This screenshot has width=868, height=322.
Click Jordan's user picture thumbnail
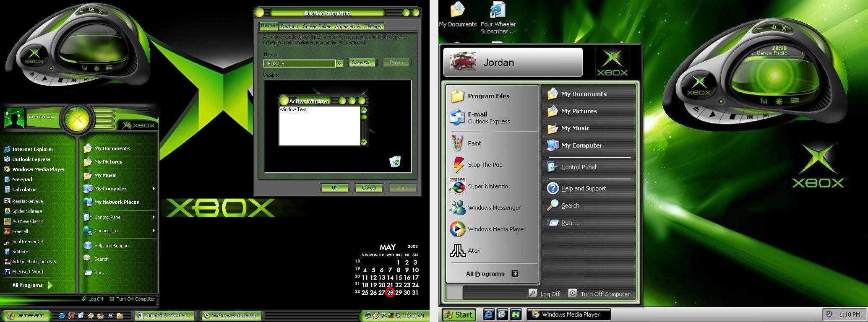(x=463, y=62)
